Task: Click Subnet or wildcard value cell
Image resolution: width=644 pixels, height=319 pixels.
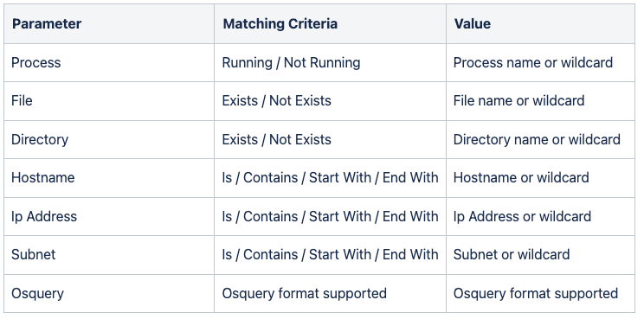Action: point(540,255)
